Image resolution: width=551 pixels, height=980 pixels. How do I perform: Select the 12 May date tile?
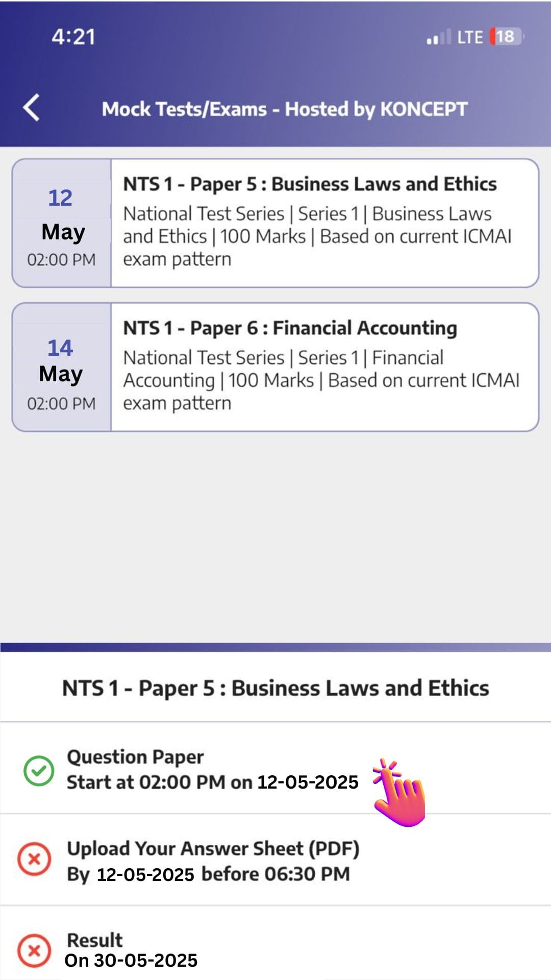tap(62, 223)
